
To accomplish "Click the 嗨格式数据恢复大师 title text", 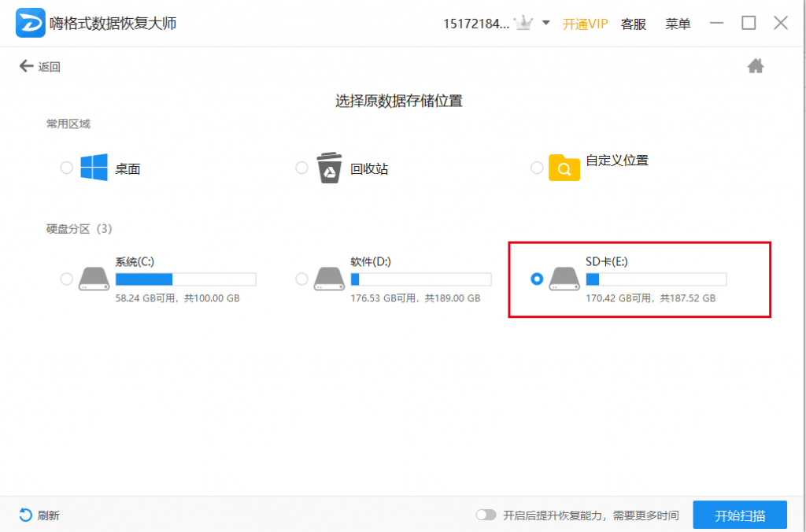I will tap(113, 23).
